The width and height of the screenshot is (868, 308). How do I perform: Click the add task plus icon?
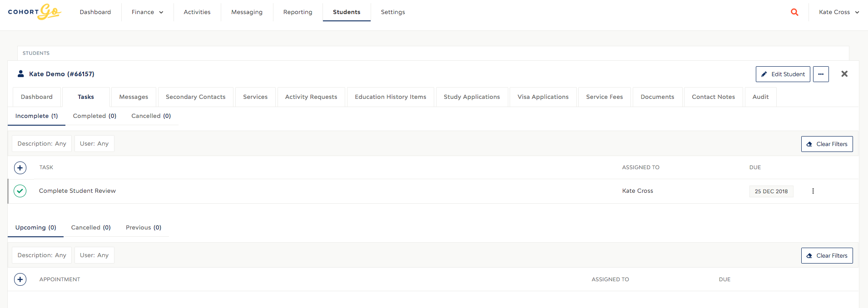[x=20, y=168]
